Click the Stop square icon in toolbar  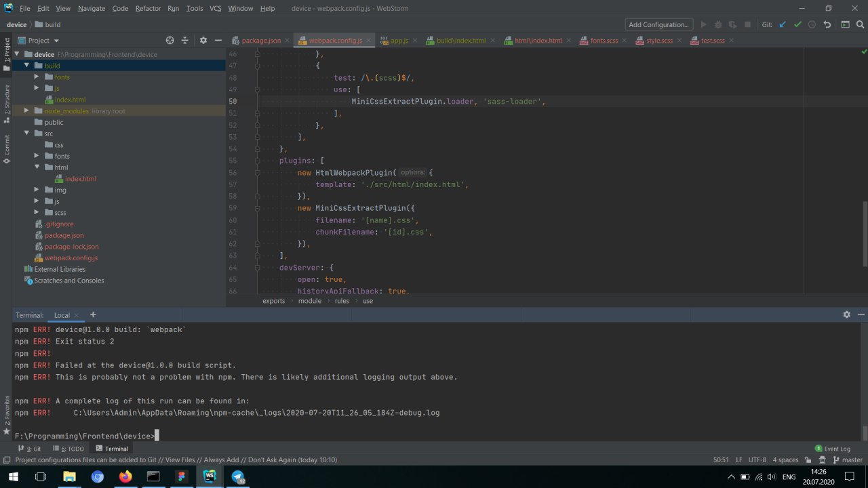click(747, 24)
